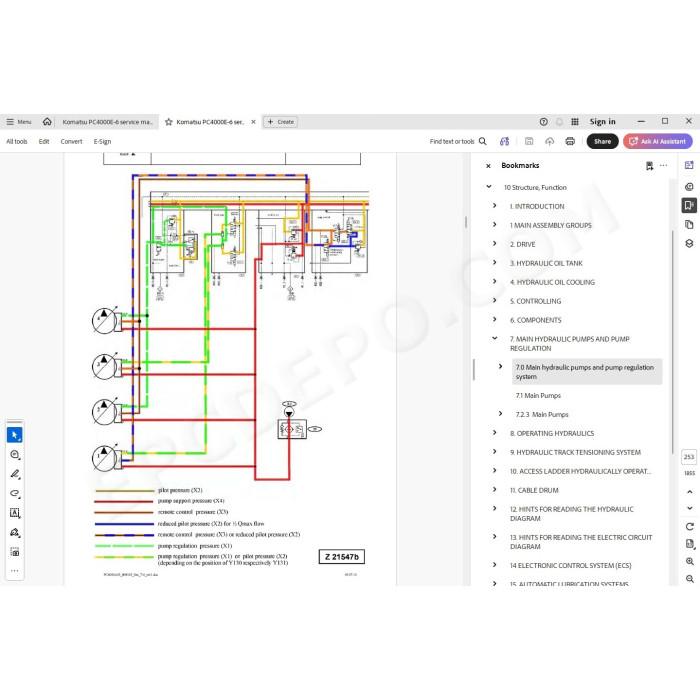The image size is (700, 700).
Task: Open 12. HINTS FOR READING THE HYDRAULIC DIAGRAM
Action: coord(571,514)
